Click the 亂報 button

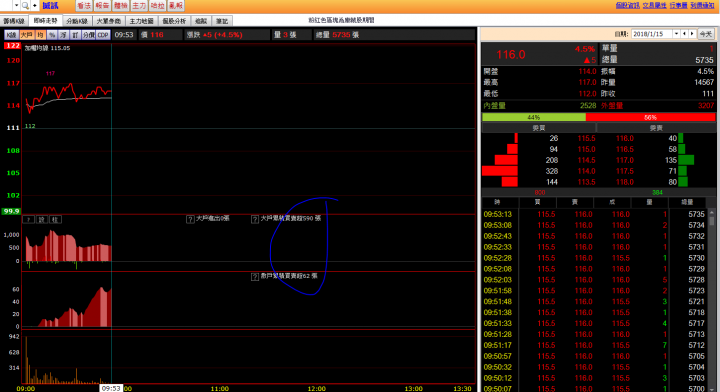pyautogui.click(x=175, y=6)
